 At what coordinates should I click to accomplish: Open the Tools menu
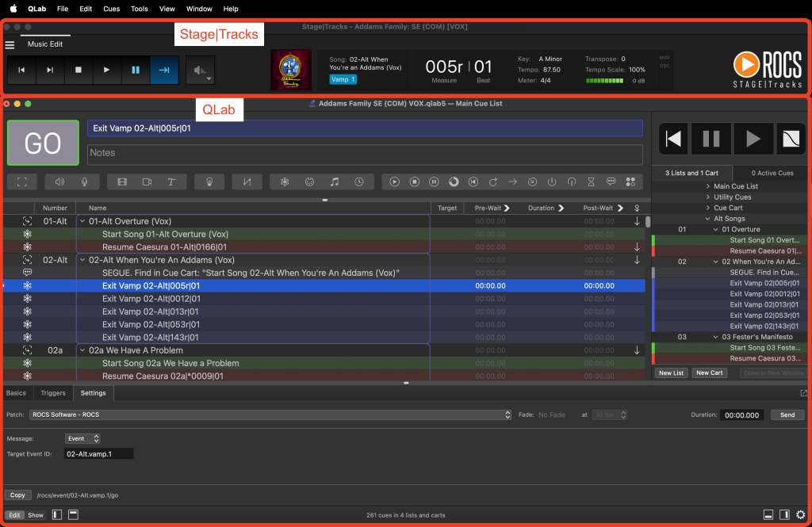pos(139,9)
